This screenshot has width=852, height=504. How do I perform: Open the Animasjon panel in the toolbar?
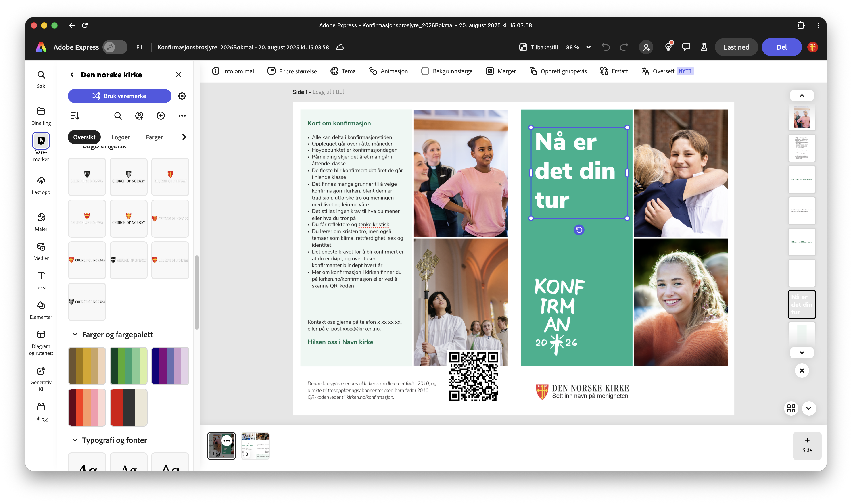coord(388,71)
